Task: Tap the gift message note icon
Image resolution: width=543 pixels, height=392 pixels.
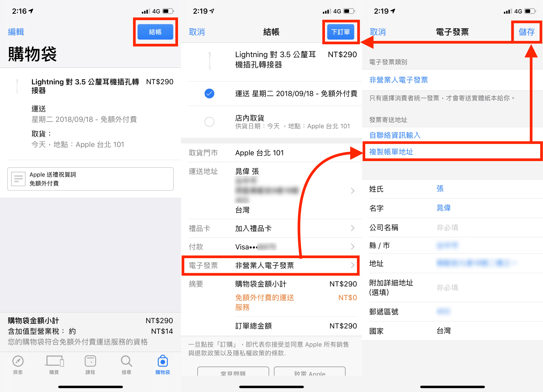Action: pos(18,179)
